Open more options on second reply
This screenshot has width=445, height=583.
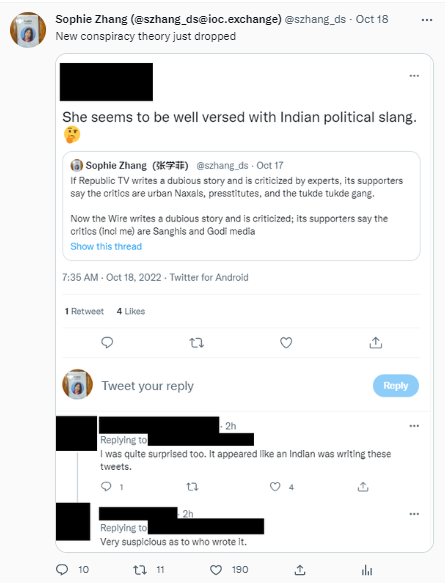(414, 514)
